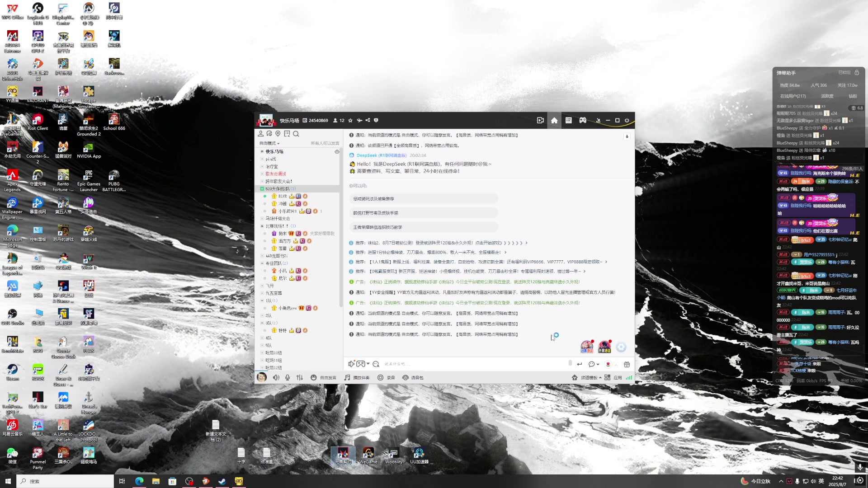Collapse the 1队 sub-channel
Viewport: 868px width, 488px height.
click(x=262, y=300)
